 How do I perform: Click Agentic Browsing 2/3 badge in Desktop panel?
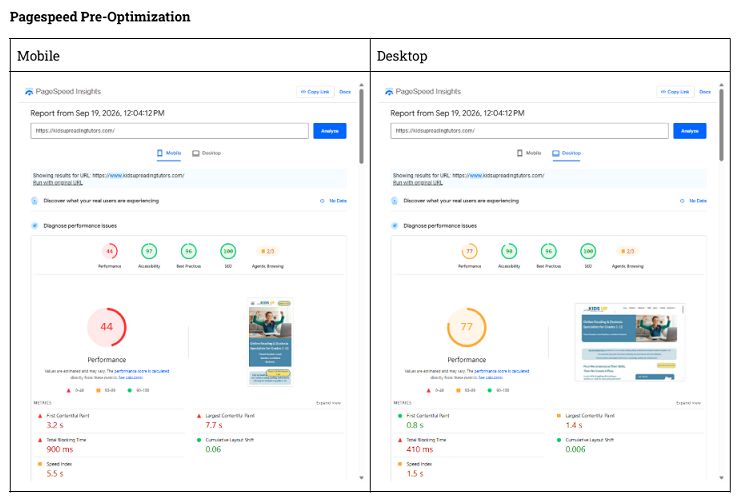click(628, 251)
